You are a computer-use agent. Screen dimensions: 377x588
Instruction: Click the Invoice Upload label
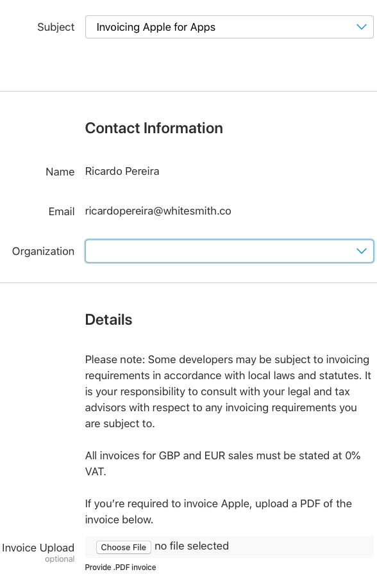click(38, 548)
